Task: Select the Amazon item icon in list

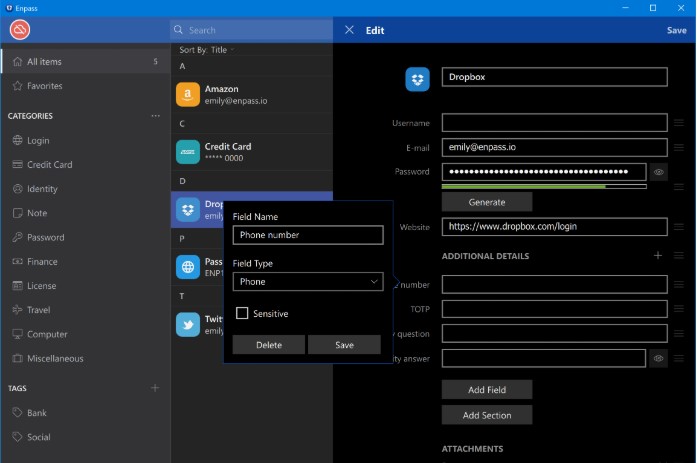Action: (187, 95)
